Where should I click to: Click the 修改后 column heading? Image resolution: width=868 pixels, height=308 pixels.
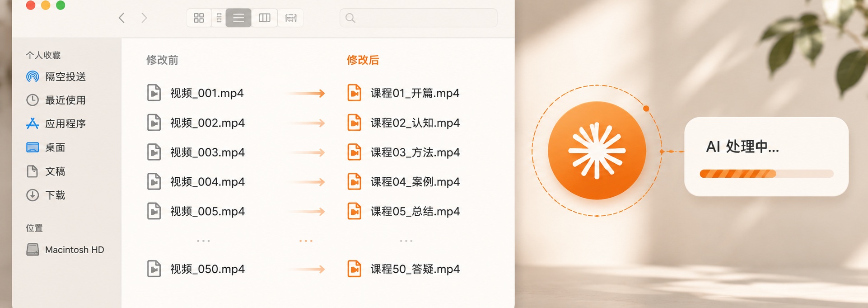point(363,60)
